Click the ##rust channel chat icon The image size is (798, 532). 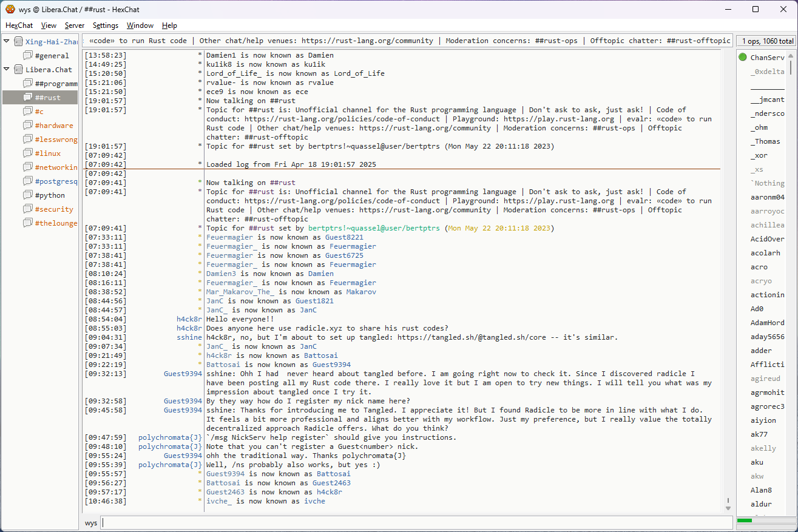click(x=28, y=98)
